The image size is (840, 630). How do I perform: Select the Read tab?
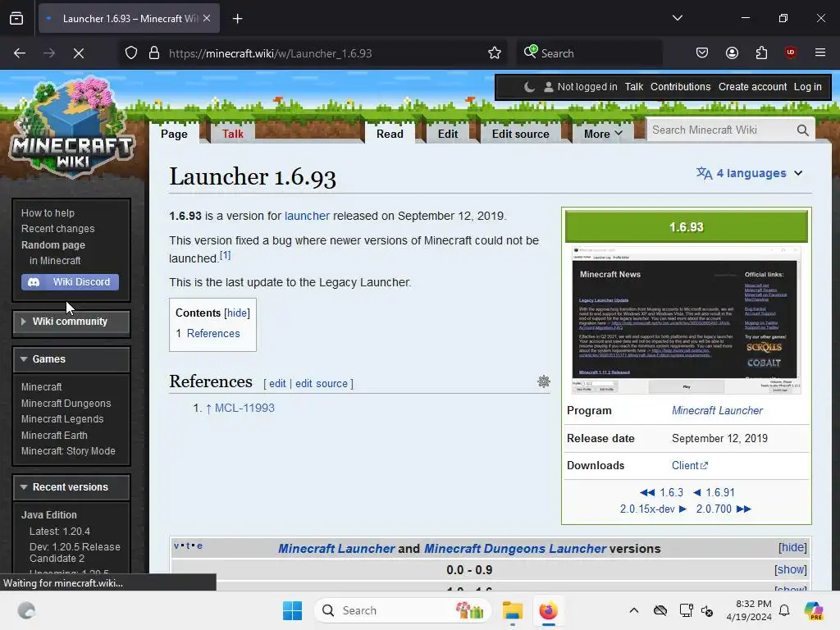point(390,134)
